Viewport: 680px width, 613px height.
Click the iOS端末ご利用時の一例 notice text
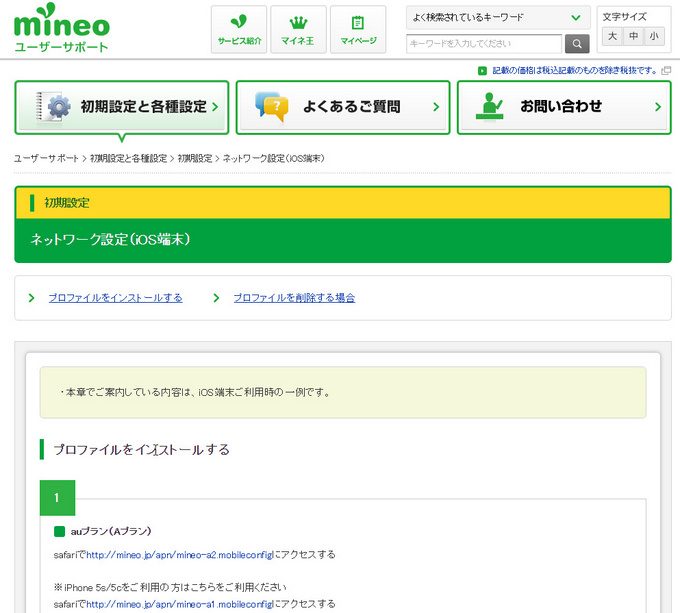click(195, 392)
